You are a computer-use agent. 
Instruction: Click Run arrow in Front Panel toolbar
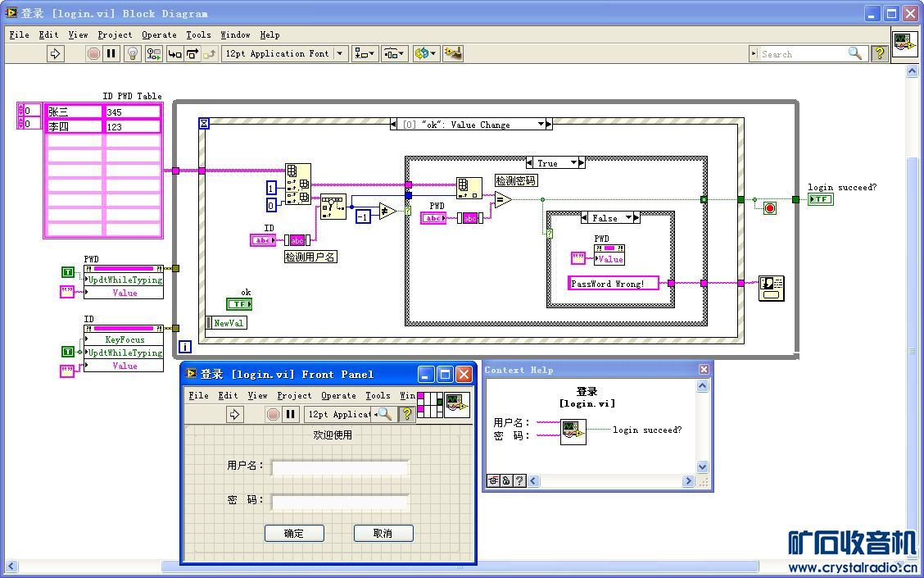coord(234,414)
